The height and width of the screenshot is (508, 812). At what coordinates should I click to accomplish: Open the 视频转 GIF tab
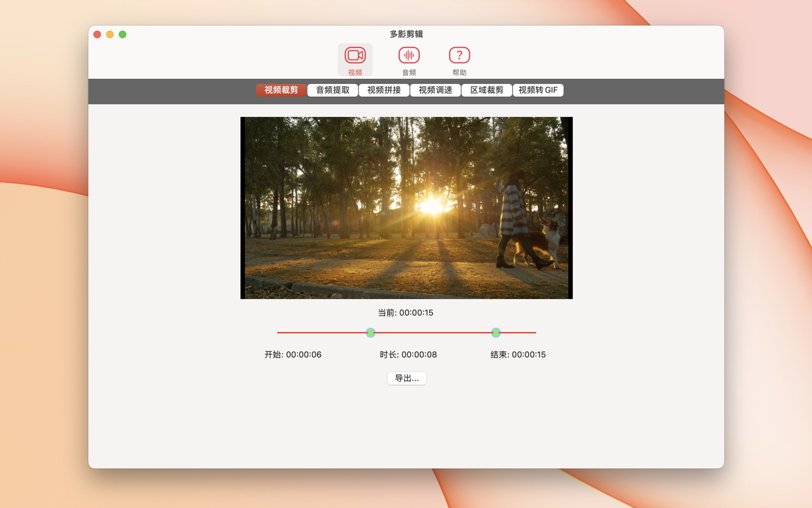click(x=538, y=90)
